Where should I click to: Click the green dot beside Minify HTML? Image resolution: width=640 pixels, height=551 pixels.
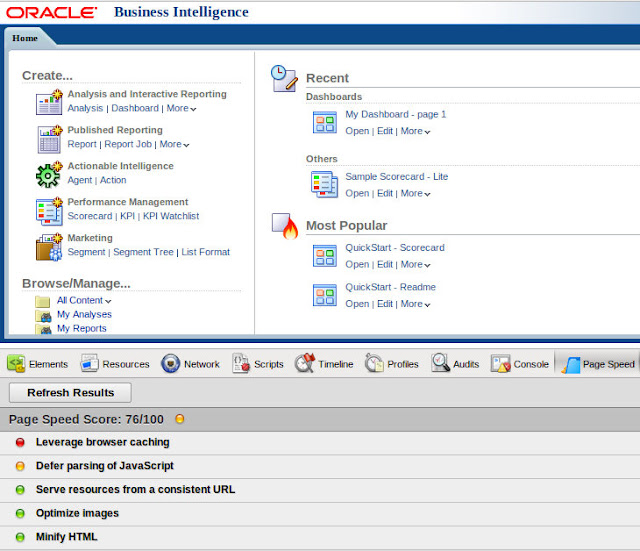pyautogui.click(x=20, y=537)
